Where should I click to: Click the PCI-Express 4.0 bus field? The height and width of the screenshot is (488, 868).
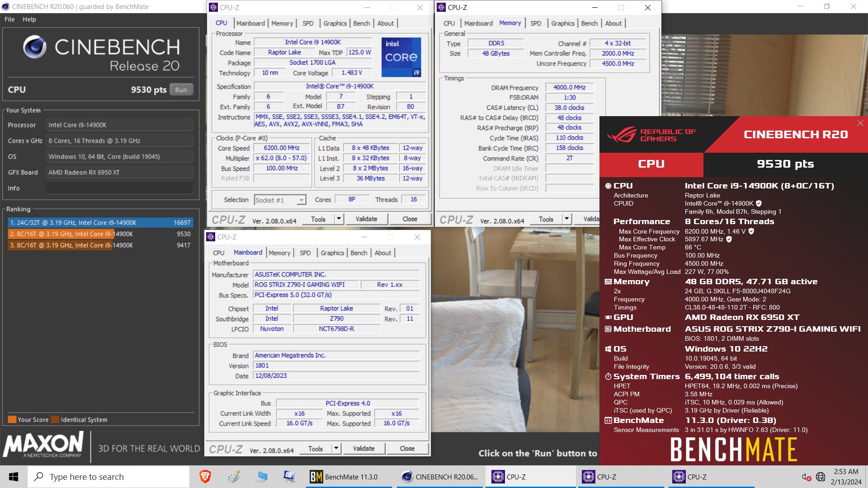348,404
